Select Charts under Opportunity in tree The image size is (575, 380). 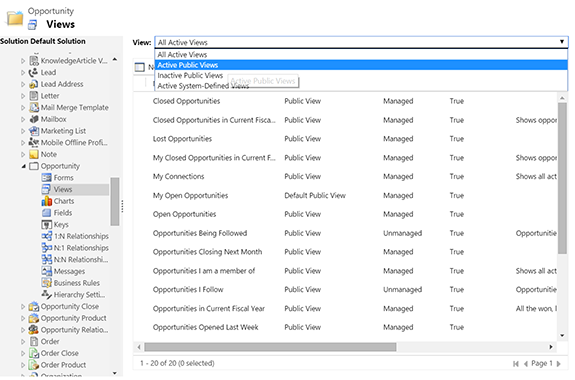(x=64, y=201)
